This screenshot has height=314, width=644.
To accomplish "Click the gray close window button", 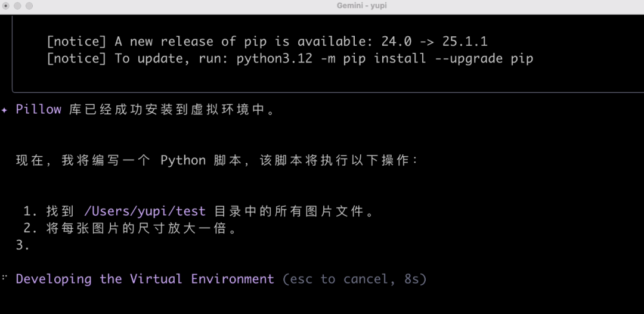I will 7,6.
